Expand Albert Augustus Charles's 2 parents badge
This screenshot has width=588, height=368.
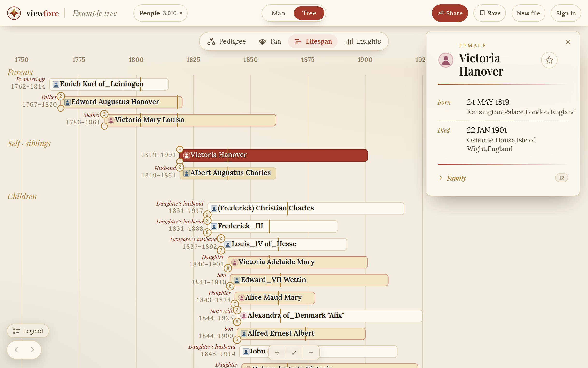click(x=180, y=167)
